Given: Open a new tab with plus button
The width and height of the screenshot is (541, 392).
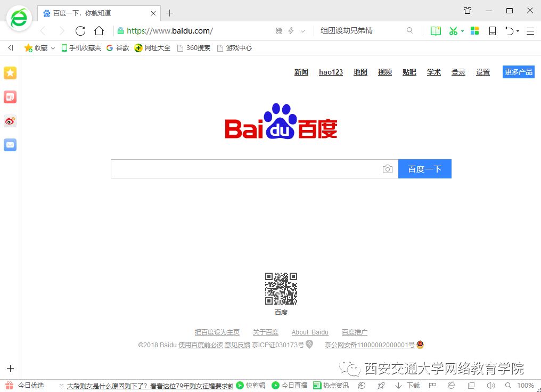Looking at the screenshot, I should (x=169, y=13).
